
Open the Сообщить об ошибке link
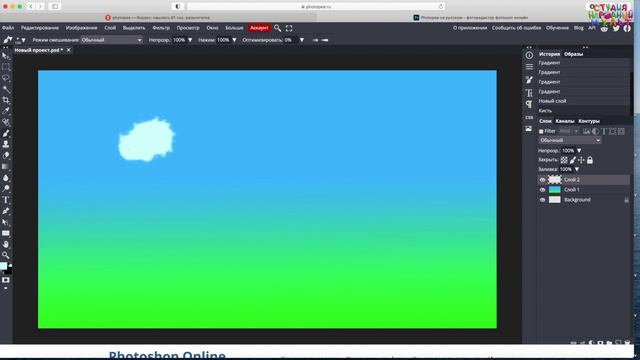[x=516, y=28]
